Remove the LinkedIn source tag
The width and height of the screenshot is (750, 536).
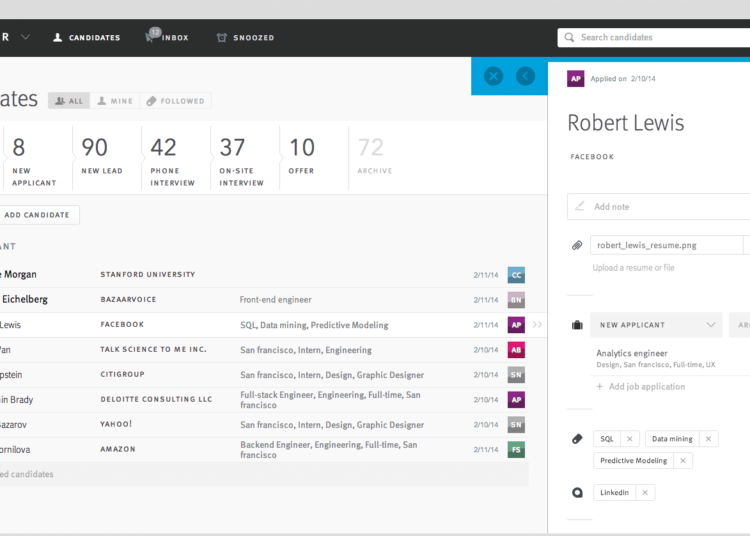(645, 493)
